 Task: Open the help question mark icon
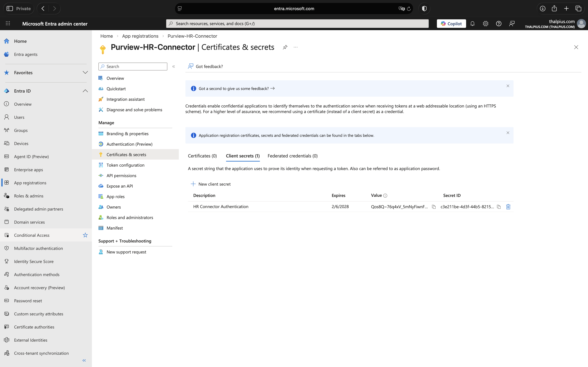click(x=499, y=24)
